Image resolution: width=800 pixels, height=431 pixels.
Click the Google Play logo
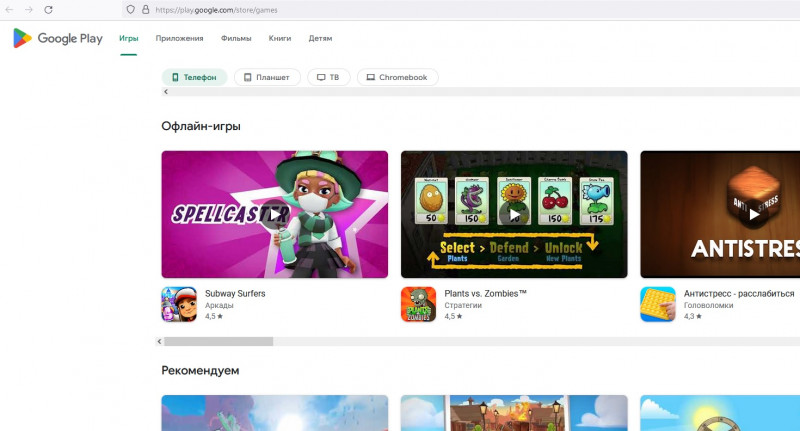pos(58,38)
